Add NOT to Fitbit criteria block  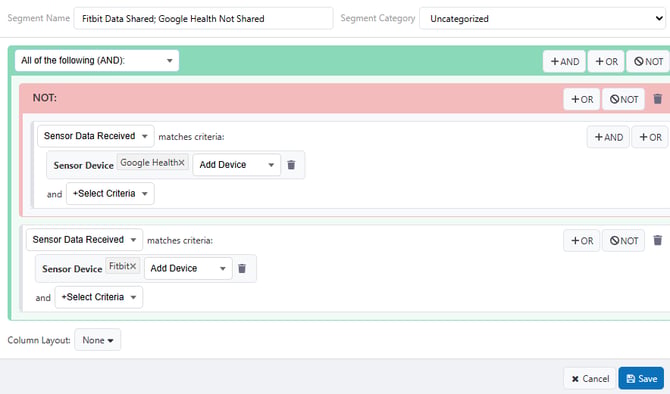623,241
